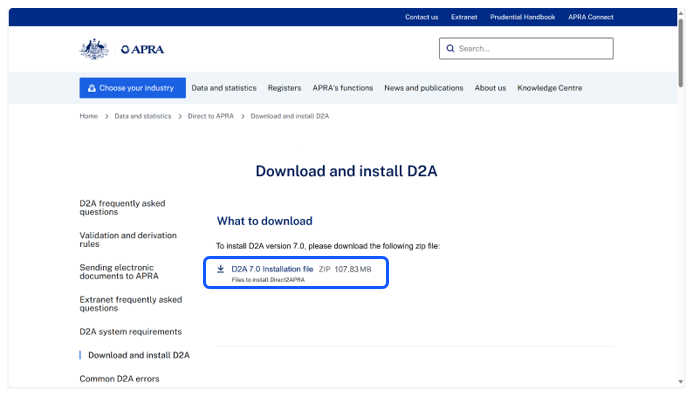Download the D2A 7.0 Installation file
The image size is (693, 399).
tap(272, 269)
